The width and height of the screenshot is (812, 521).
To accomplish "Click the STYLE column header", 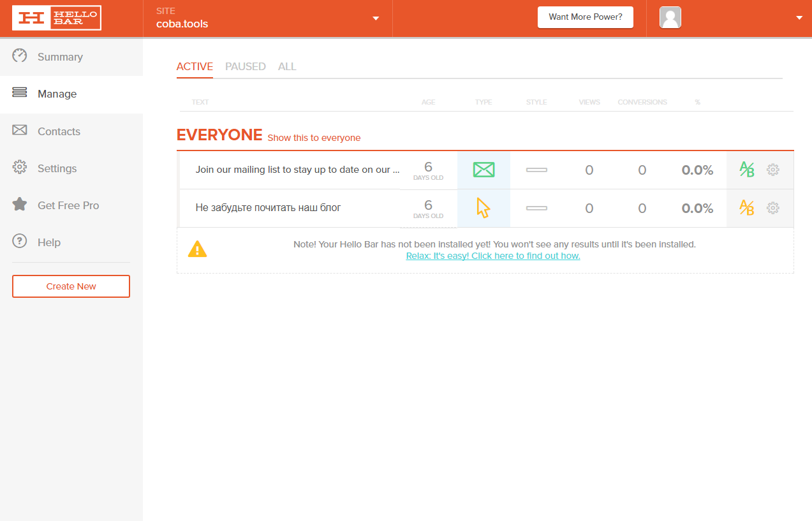I will [536, 102].
